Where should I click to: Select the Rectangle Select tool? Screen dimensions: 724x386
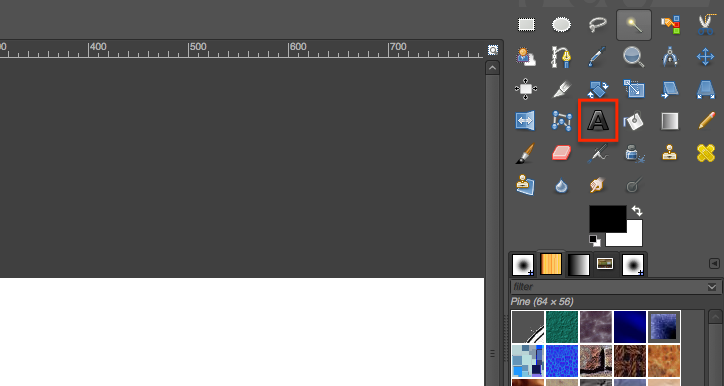click(526, 24)
